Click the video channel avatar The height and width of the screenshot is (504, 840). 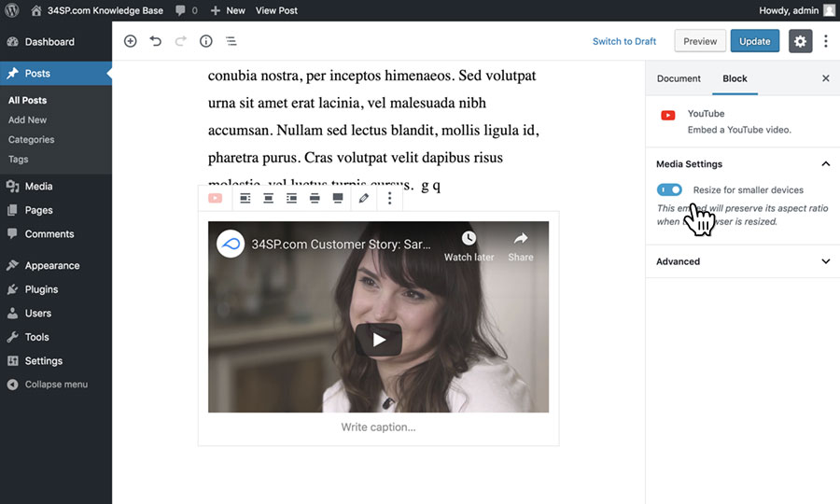coord(231,244)
